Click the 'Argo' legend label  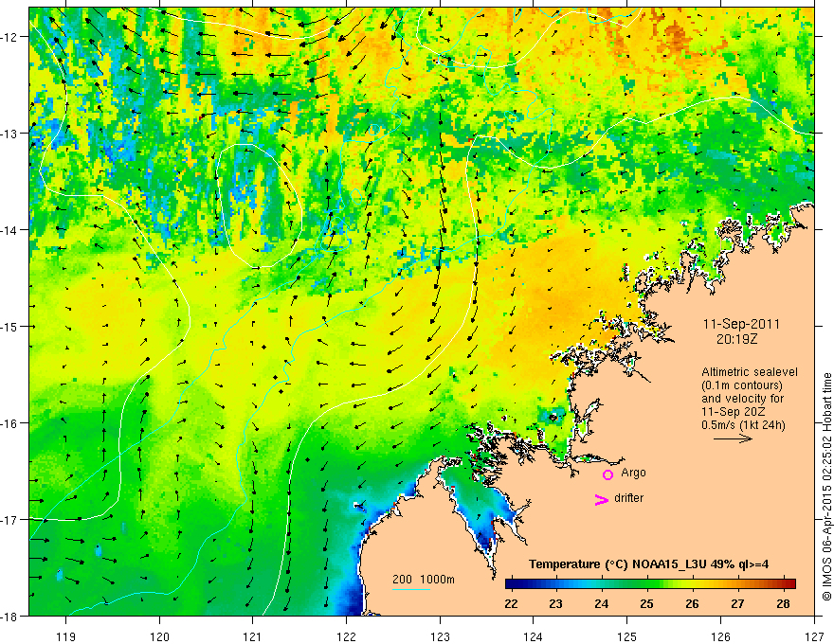633,473
